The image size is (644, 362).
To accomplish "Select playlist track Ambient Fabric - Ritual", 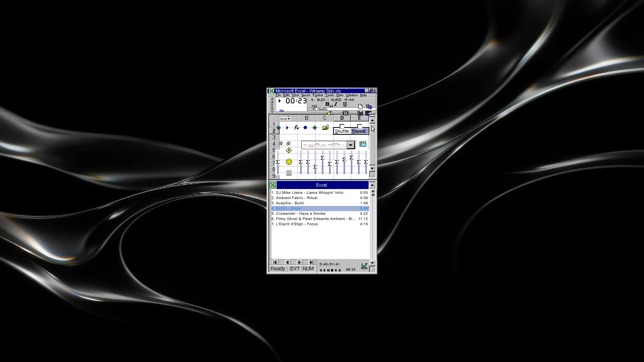I will click(320, 198).
